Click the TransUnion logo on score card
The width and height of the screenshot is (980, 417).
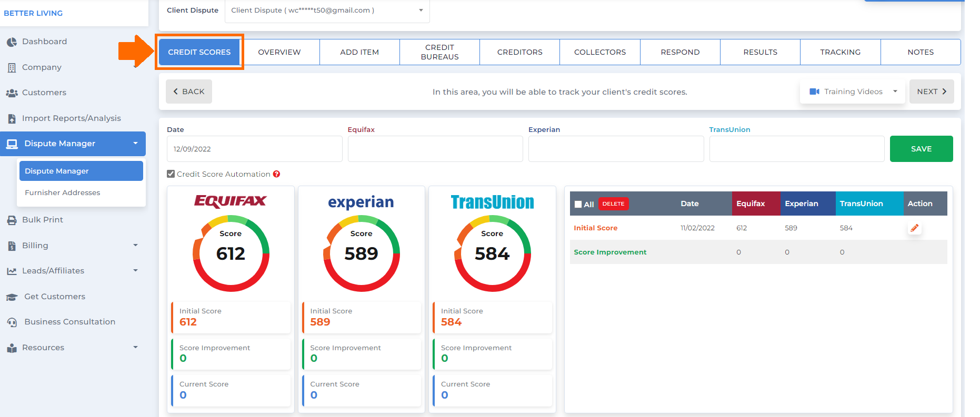coord(492,202)
